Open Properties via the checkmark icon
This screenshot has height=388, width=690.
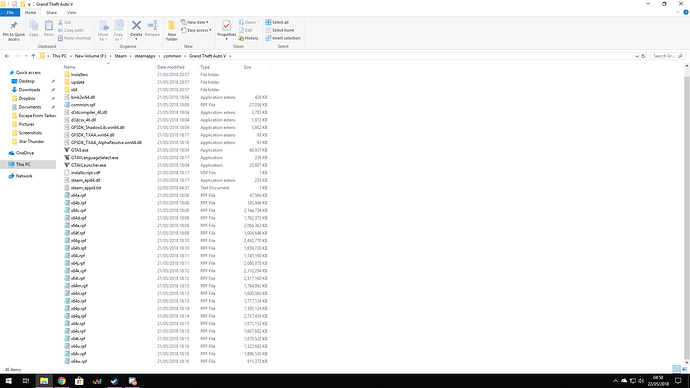226,26
